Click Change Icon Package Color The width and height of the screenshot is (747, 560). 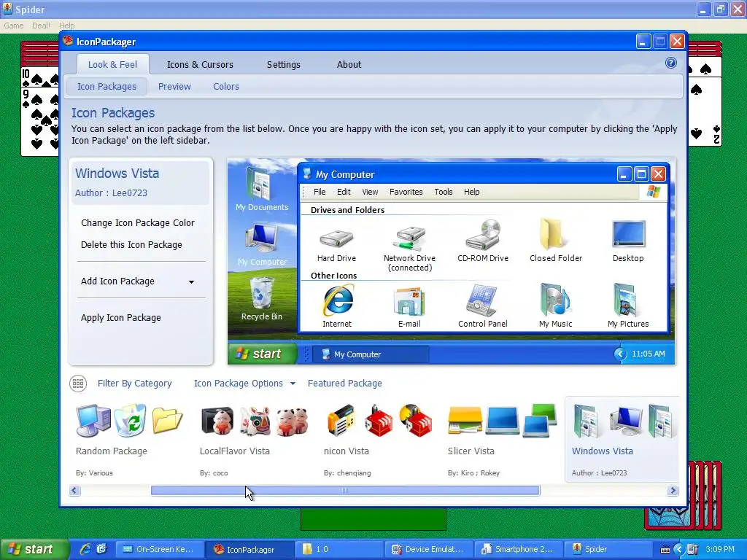(138, 223)
